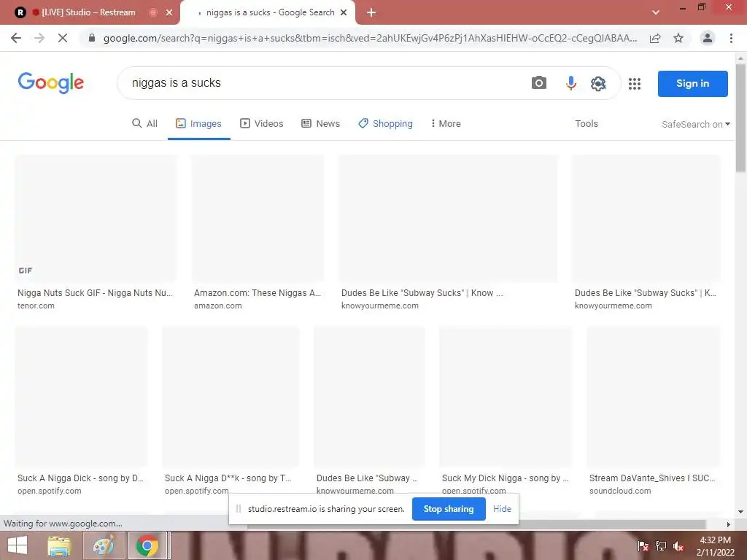Click the muted volume tray icon

tap(678, 545)
